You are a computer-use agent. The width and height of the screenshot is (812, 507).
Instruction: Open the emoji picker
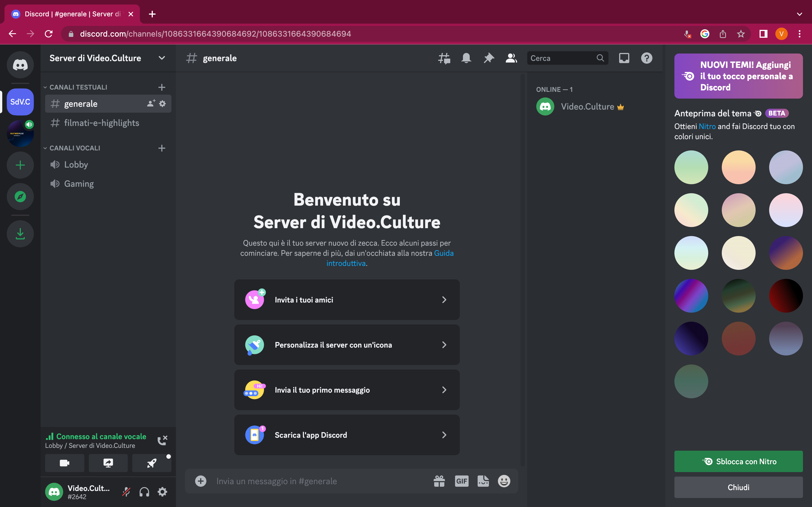505,481
